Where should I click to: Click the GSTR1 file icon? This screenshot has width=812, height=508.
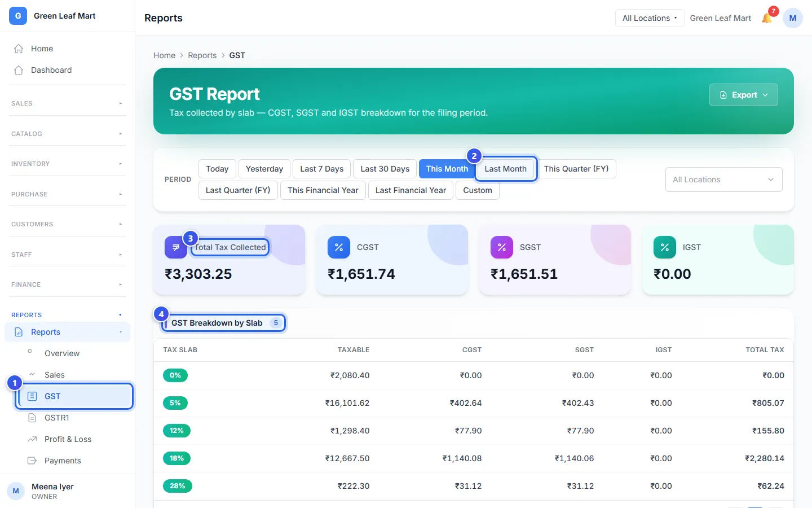coord(32,418)
